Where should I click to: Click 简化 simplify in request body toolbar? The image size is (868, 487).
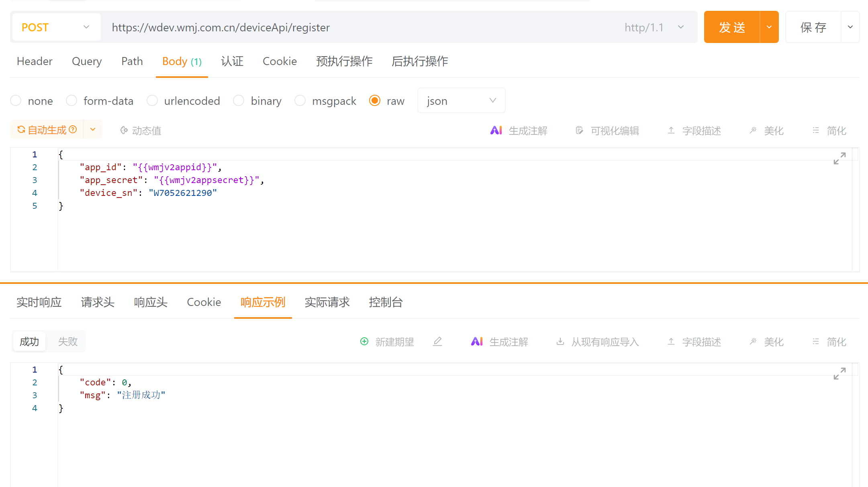(x=829, y=130)
